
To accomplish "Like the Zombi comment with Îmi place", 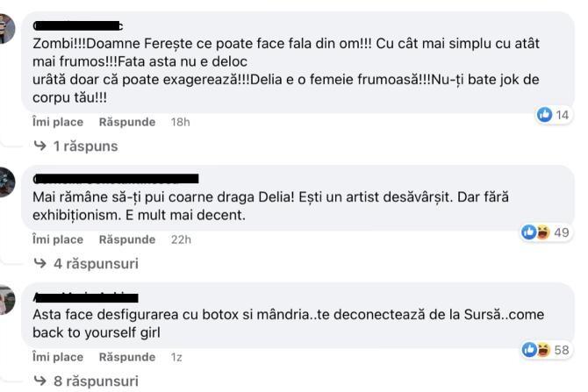I will tap(58, 122).
